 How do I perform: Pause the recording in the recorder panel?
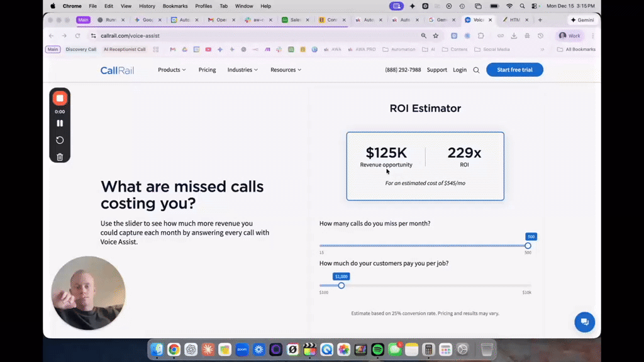[x=60, y=123]
